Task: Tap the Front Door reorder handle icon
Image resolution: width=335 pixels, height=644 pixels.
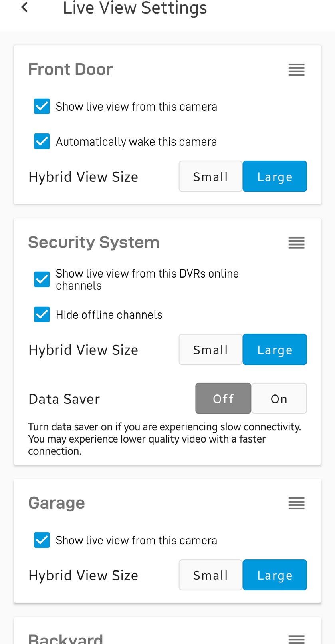Action: coord(296,70)
